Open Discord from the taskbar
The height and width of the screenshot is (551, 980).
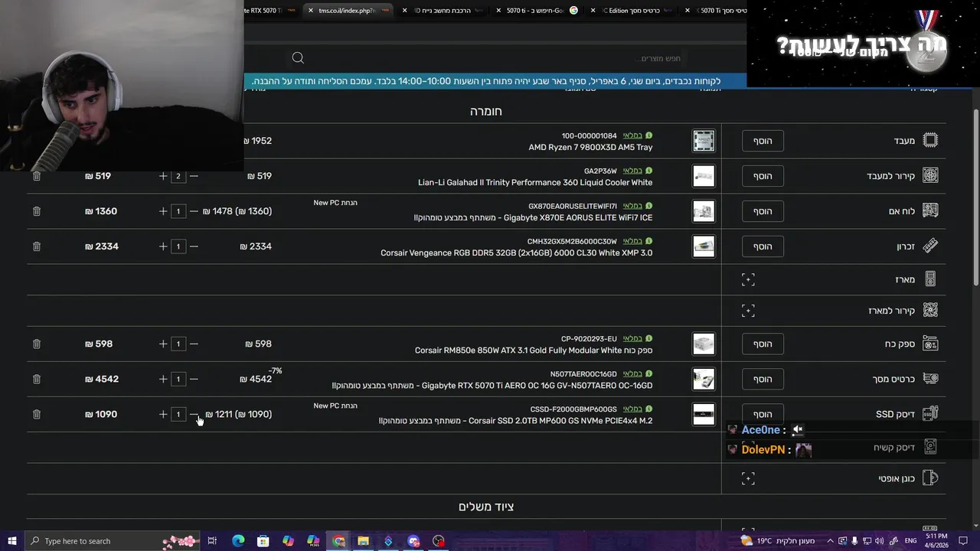413,541
